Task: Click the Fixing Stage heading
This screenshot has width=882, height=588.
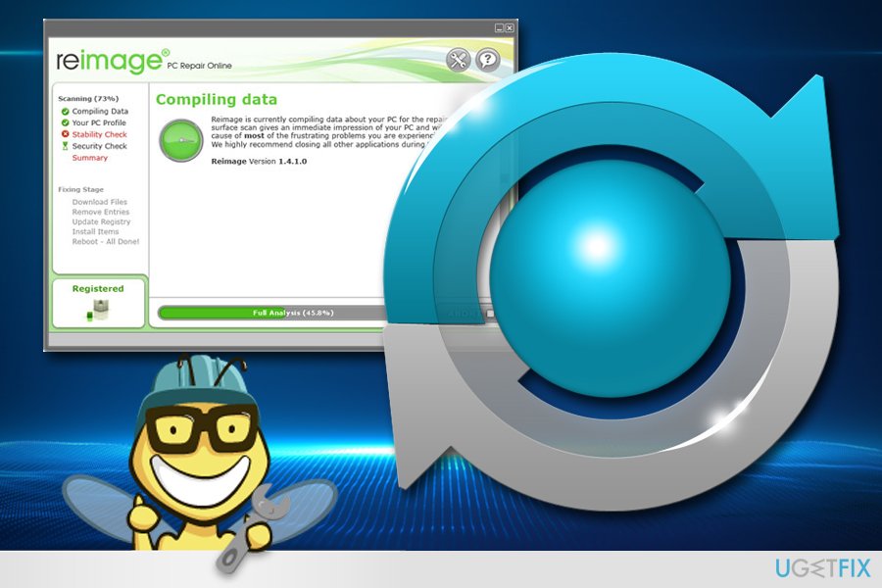Action: click(81, 189)
